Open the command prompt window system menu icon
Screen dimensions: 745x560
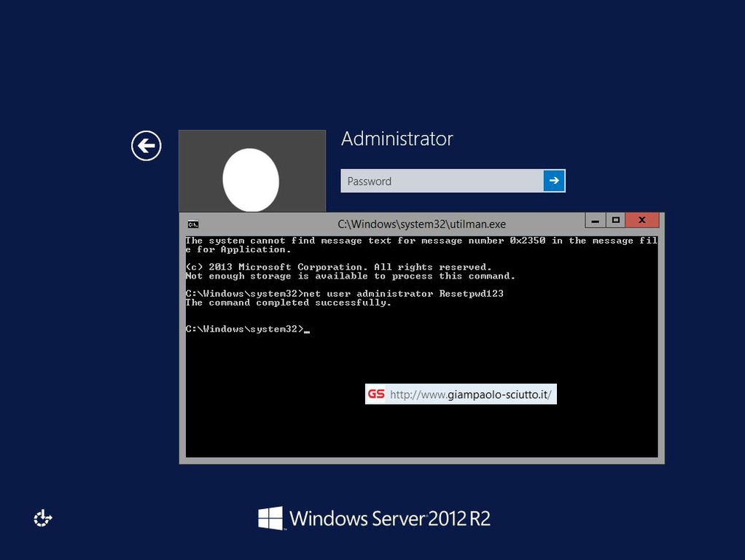coord(193,224)
